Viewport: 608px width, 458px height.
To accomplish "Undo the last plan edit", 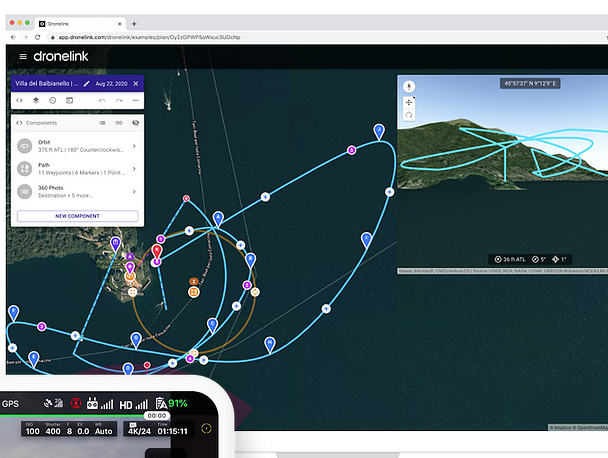I will pos(102,100).
